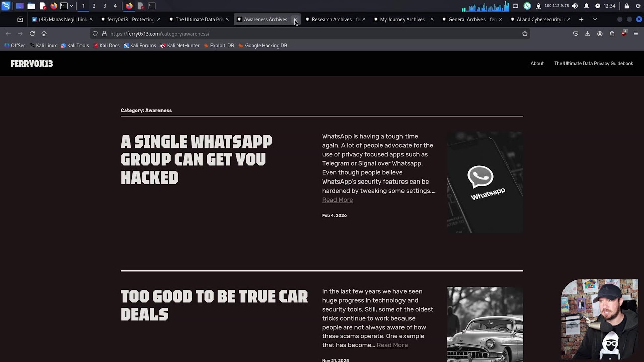Click Read More on the car deals article
644x362 pixels.
coord(392,345)
